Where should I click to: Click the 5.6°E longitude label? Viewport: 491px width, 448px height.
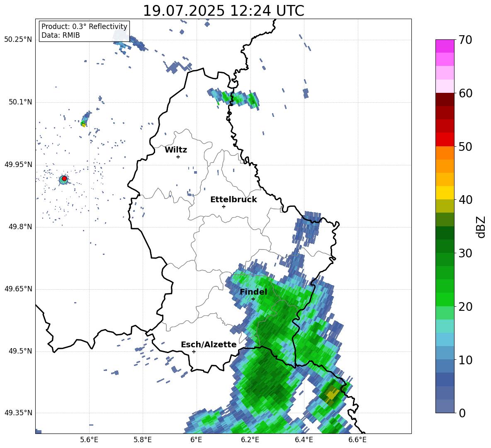click(89, 440)
